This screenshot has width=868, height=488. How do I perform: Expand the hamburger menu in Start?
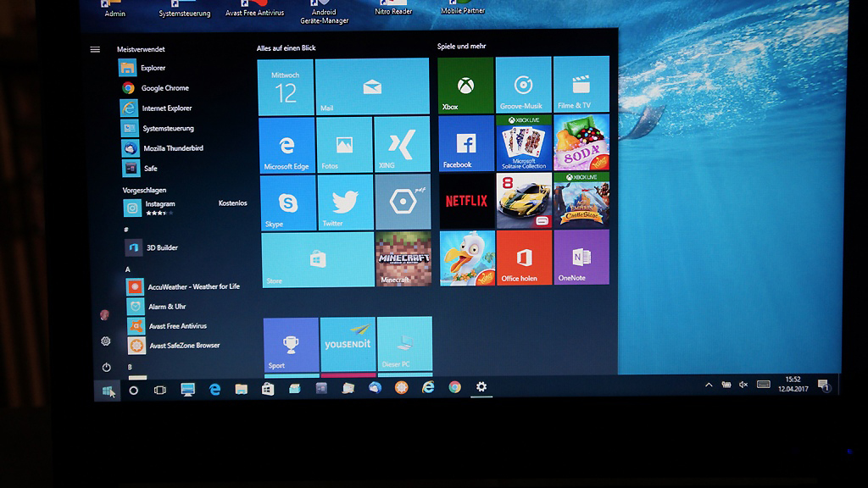coord(95,50)
